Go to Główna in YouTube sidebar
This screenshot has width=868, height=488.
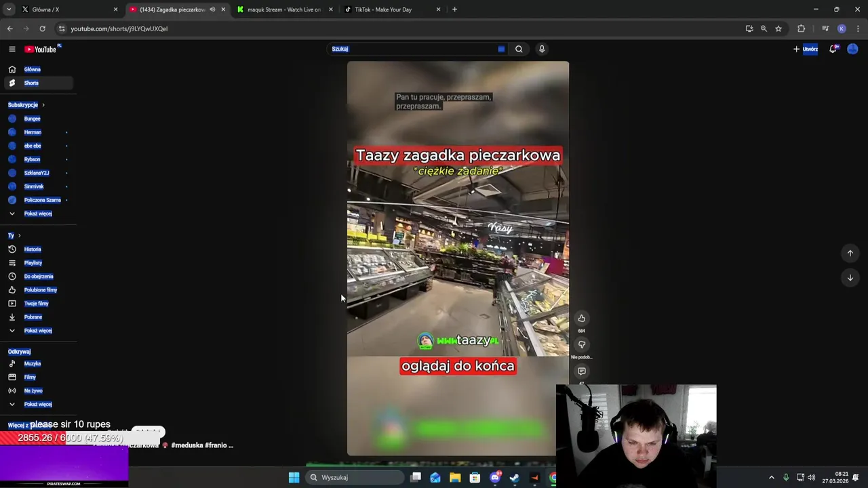[x=32, y=69]
